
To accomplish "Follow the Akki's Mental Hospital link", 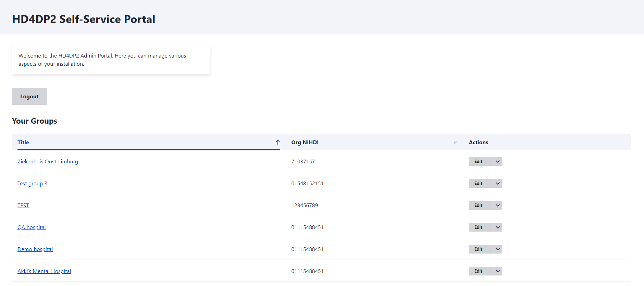I will pyautogui.click(x=44, y=271).
